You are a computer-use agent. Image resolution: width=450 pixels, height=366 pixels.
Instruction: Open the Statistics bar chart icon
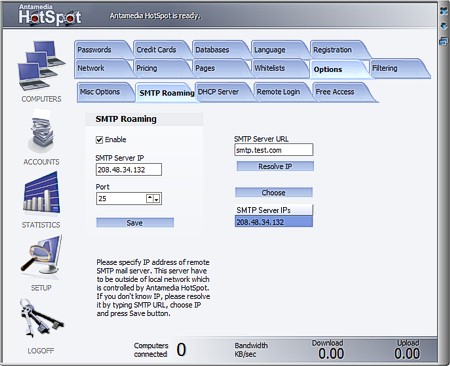click(x=42, y=192)
